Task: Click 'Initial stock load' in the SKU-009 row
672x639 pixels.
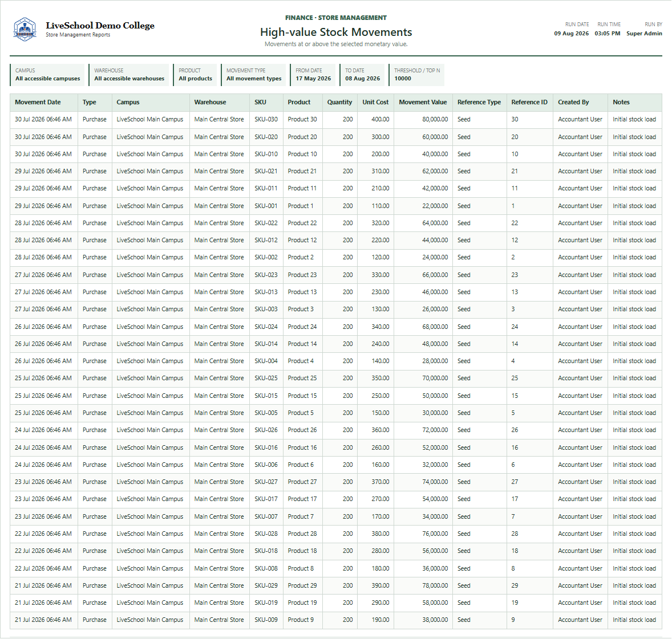Action: click(x=634, y=620)
